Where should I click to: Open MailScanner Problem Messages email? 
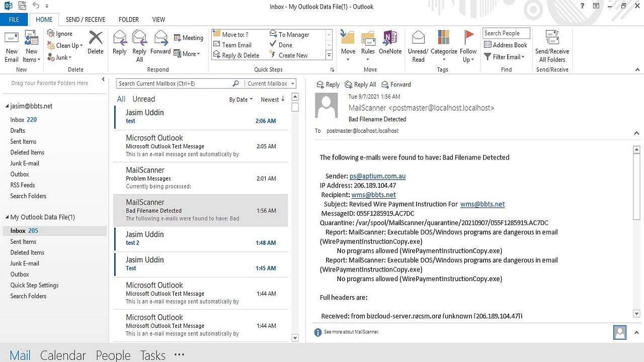[201, 178]
